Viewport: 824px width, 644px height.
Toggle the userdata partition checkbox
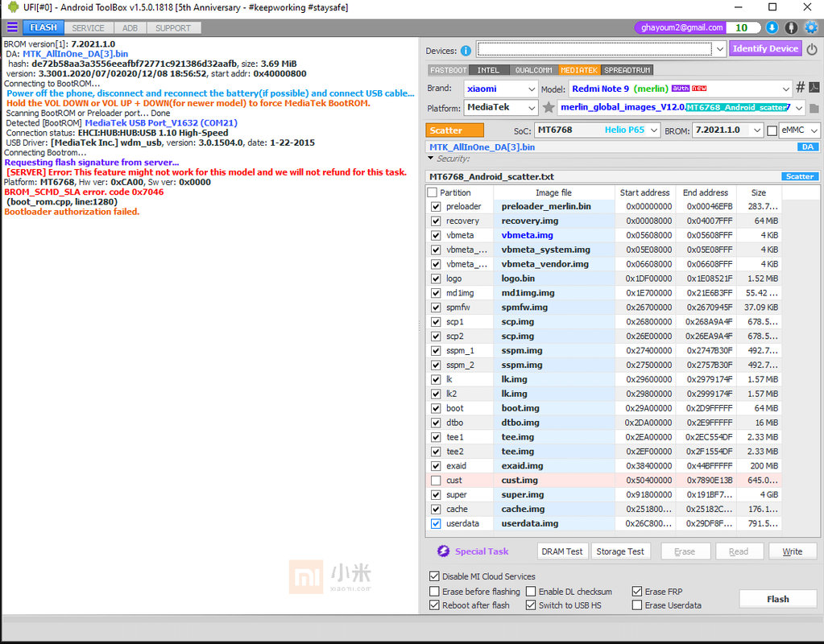(436, 523)
